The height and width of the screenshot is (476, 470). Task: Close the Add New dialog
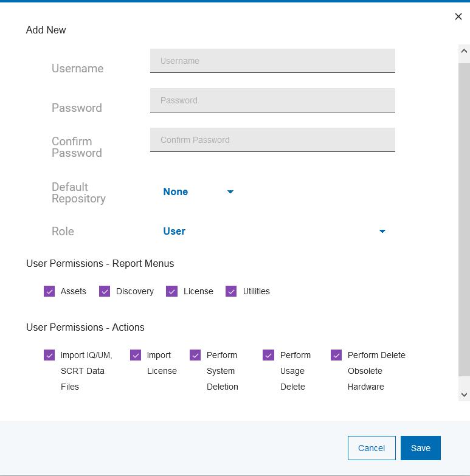[458, 16]
